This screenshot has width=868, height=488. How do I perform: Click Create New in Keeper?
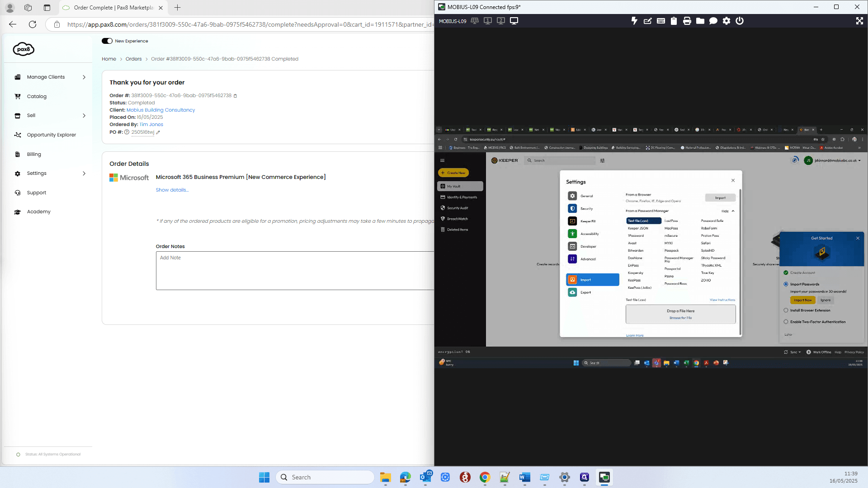453,173
